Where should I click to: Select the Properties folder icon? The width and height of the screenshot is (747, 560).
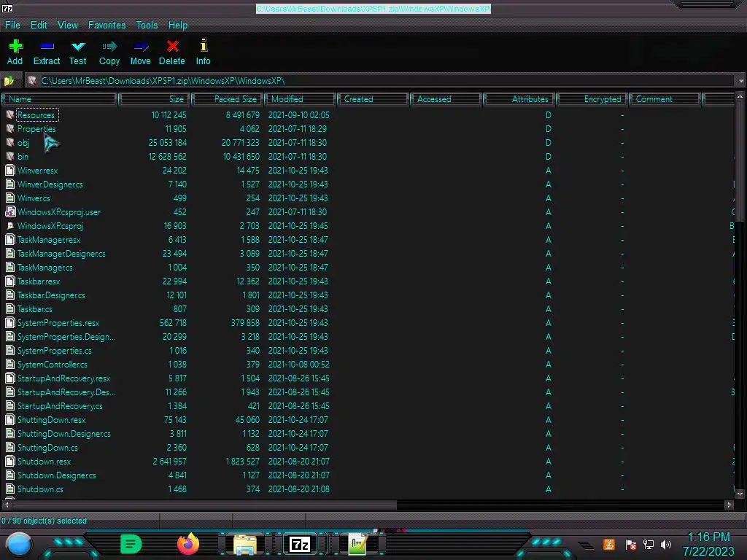pyautogui.click(x=10, y=128)
